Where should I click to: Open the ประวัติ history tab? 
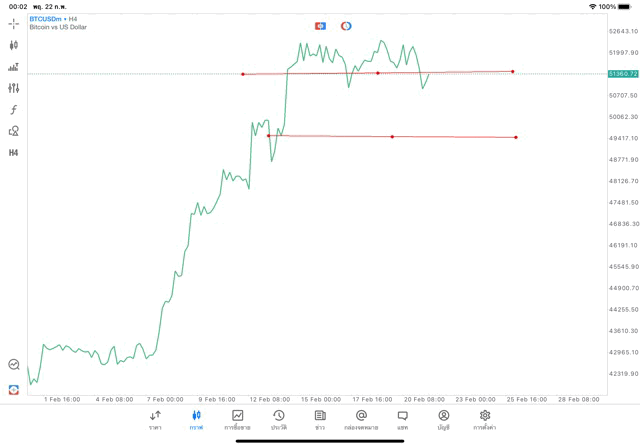pos(279,419)
